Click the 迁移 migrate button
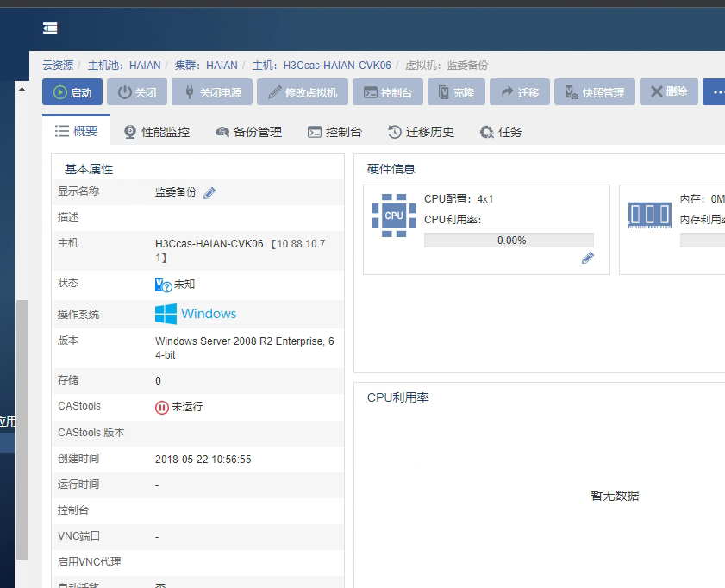Screen dimensions: 725x588 520,92
